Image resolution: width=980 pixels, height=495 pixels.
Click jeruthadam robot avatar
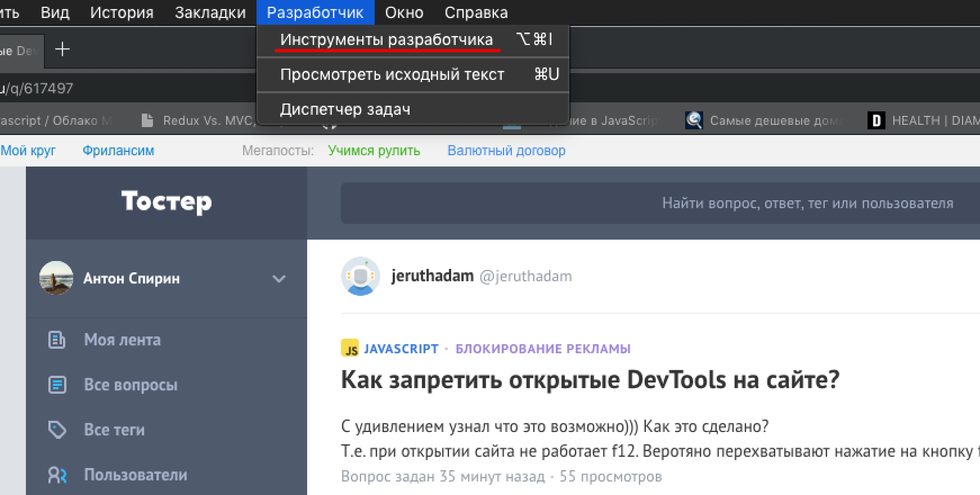[360, 276]
